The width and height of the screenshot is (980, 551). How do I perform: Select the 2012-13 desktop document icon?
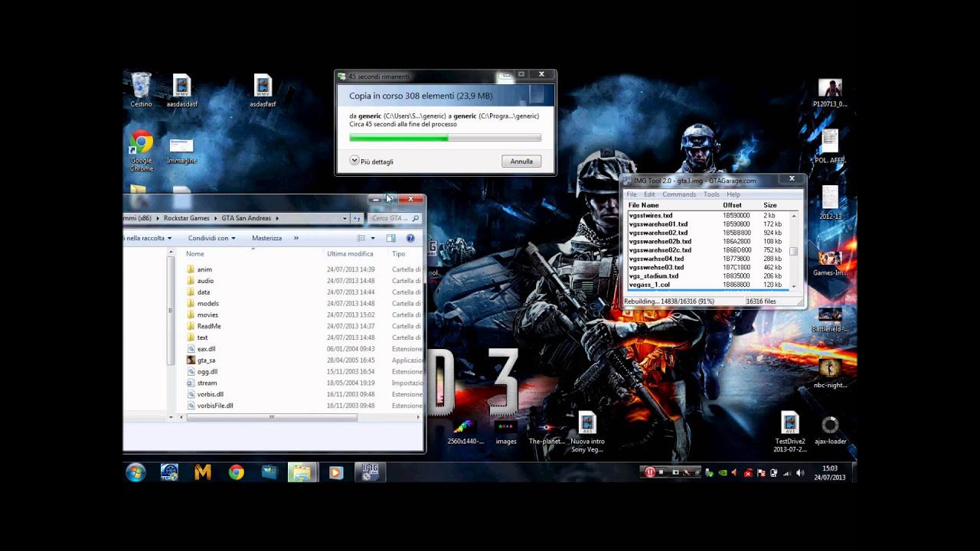point(830,203)
